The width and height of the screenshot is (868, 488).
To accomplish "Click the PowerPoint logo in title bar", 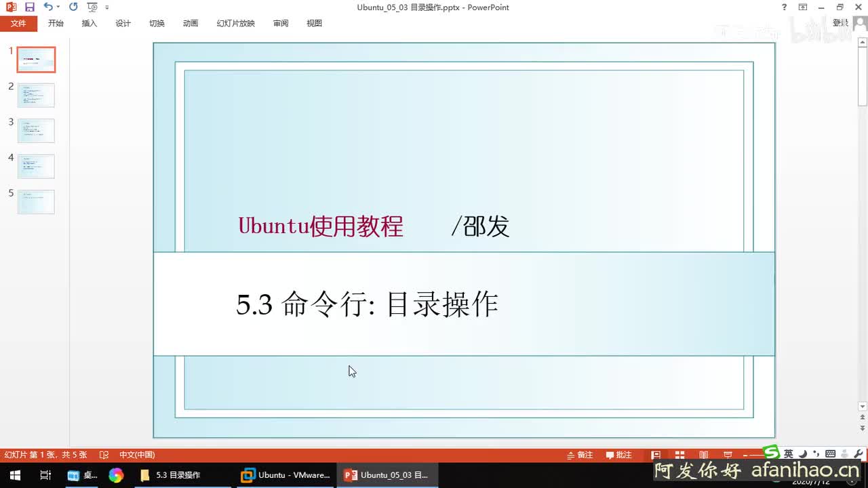I will [11, 7].
